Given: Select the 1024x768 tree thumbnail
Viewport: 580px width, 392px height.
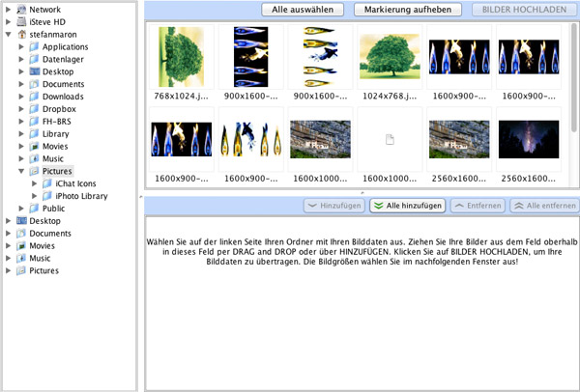Looking at the screenshot, I should 390,57.
